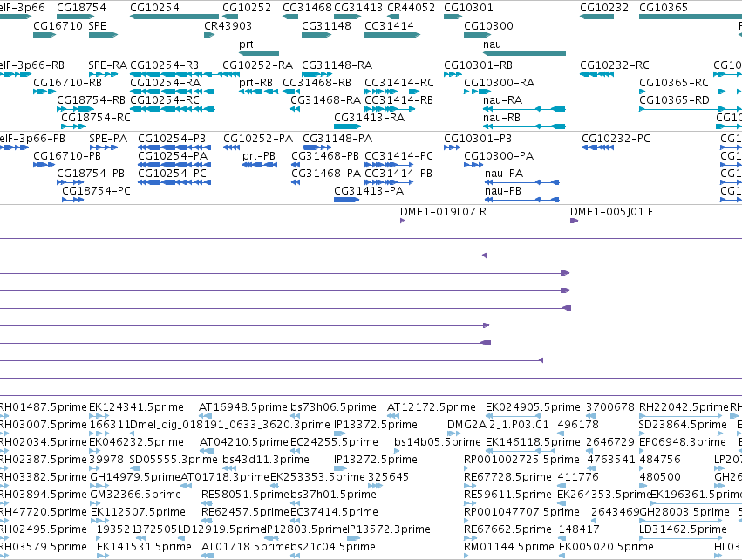Click the CR43903 gene label
This screenshot has width=742, height=560.
(x=228, y=25)
